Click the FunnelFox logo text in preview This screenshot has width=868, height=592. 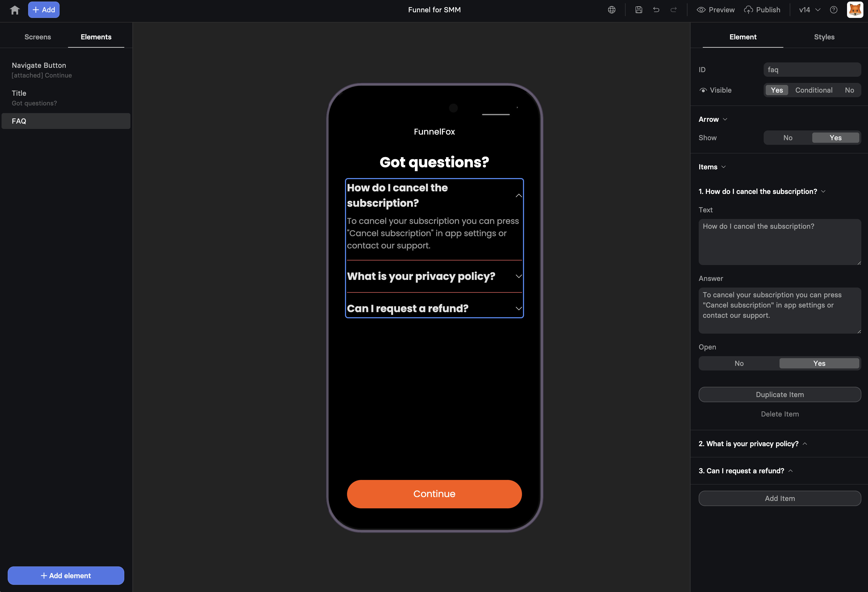pyautogui.click(x=434, y=131)
